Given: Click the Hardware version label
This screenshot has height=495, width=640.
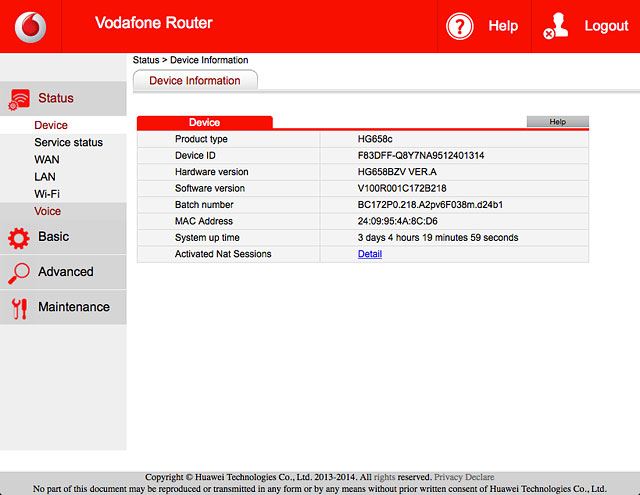Looking at the screenshot, I should click(211, 172).
